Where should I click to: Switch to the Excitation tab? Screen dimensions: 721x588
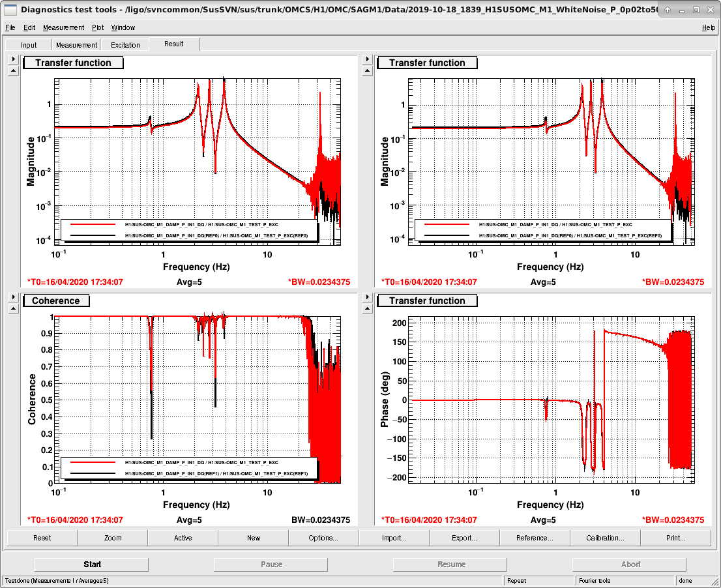(x=125, y=44)
